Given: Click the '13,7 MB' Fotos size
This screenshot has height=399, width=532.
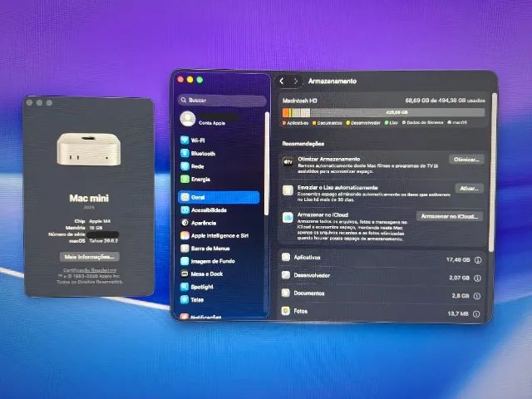Looking at the screenshot, I should point(458,313).
